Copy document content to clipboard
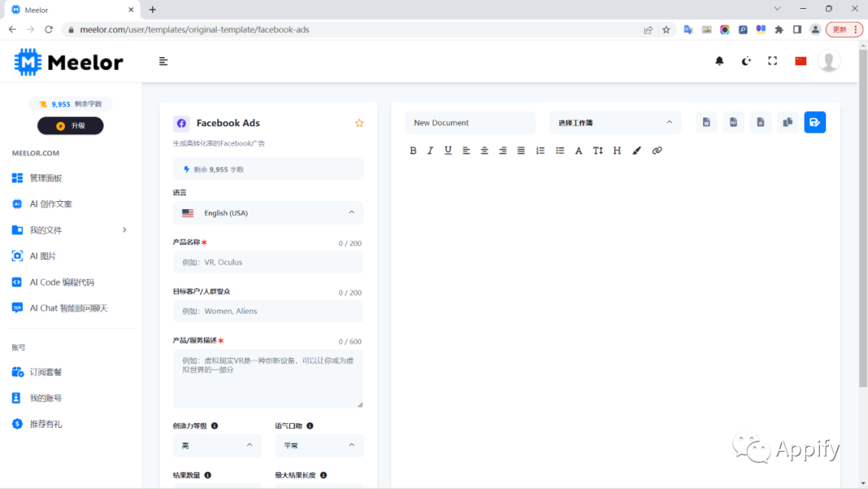The width and height of the screenshot is (868, 489). click(788, 122)
